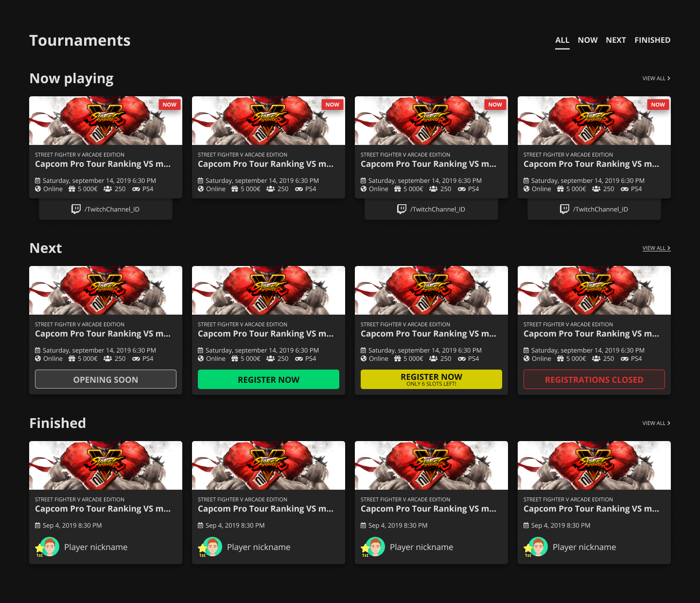The height and width of the screenshot is (603, 700).
Task: Open tournament title on green REGISTER NOW card
Action: coord(265,334)
